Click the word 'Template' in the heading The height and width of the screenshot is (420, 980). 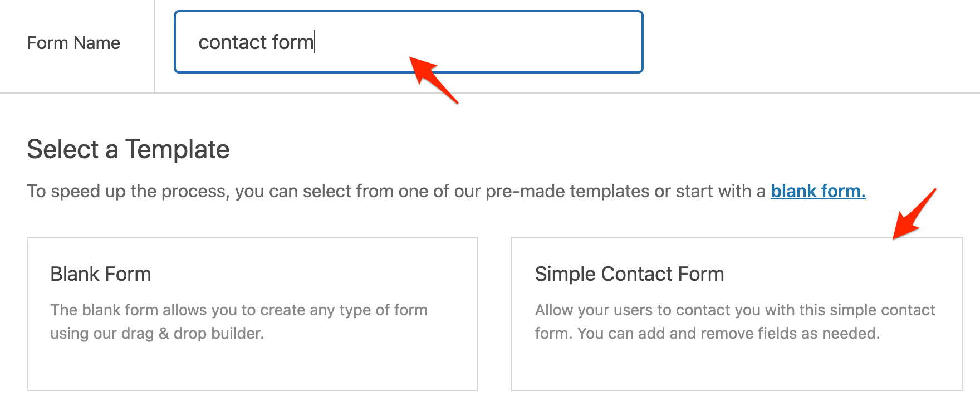coord(177,149)
